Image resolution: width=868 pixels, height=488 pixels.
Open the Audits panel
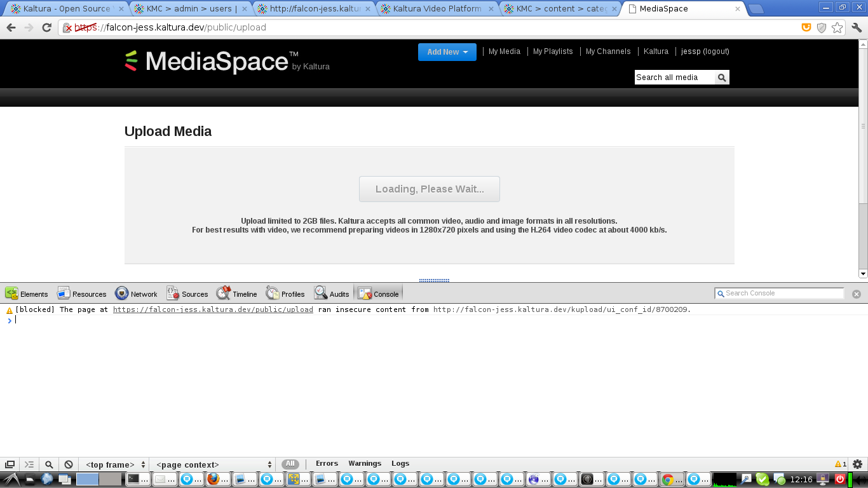pyautogui.click(x=332, y=294)
